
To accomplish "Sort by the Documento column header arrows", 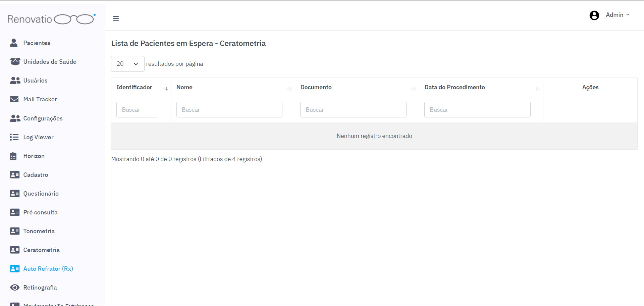I will pyautogui.click(x=413, y=89).
